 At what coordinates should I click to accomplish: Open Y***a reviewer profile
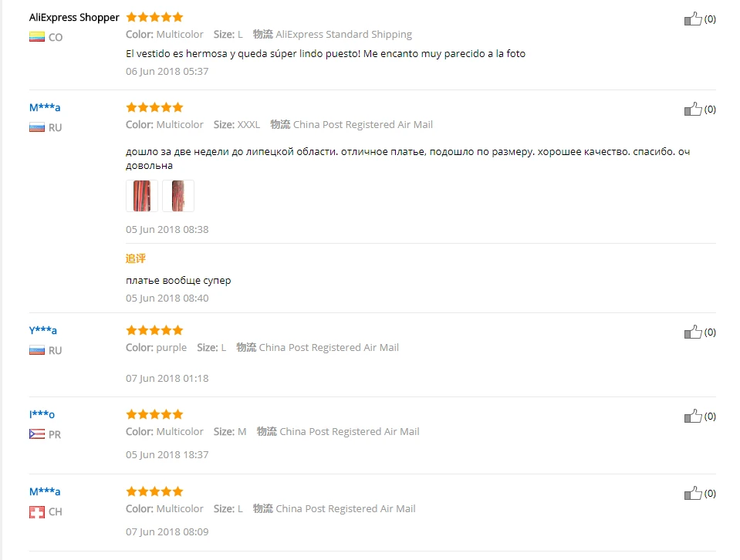[43, 330]
